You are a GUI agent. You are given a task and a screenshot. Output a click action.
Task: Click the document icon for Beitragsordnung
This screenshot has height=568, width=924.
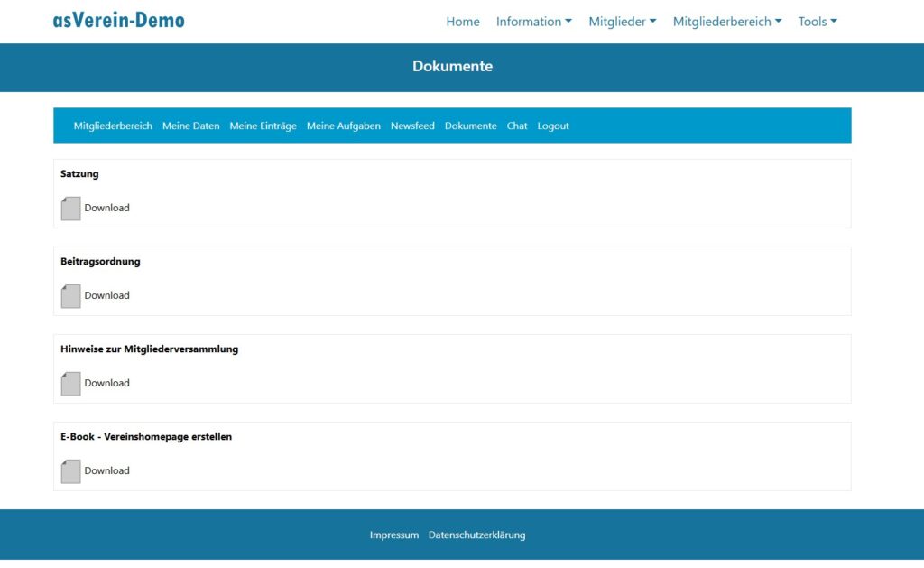point(70,296)
